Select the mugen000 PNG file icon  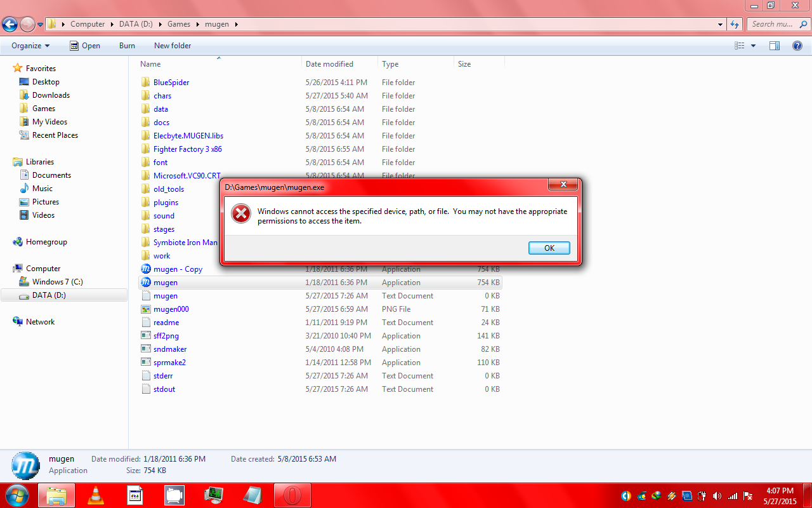coord(146,309)
